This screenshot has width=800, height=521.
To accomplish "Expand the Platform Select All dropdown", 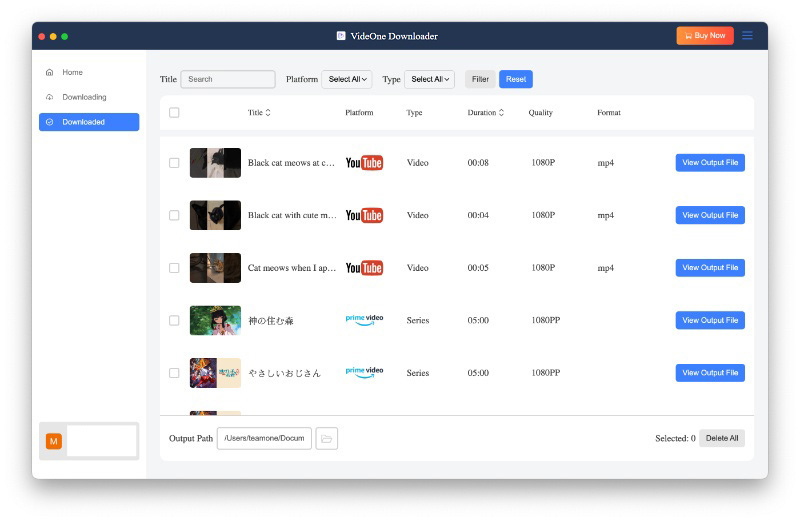I will pyautogui.click(x=346, y=79).
